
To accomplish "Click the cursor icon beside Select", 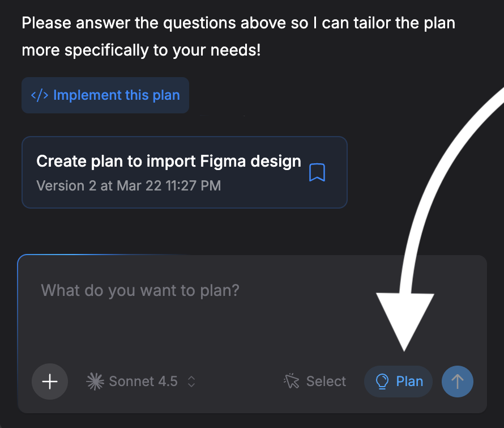I will [x=292, y=382].
